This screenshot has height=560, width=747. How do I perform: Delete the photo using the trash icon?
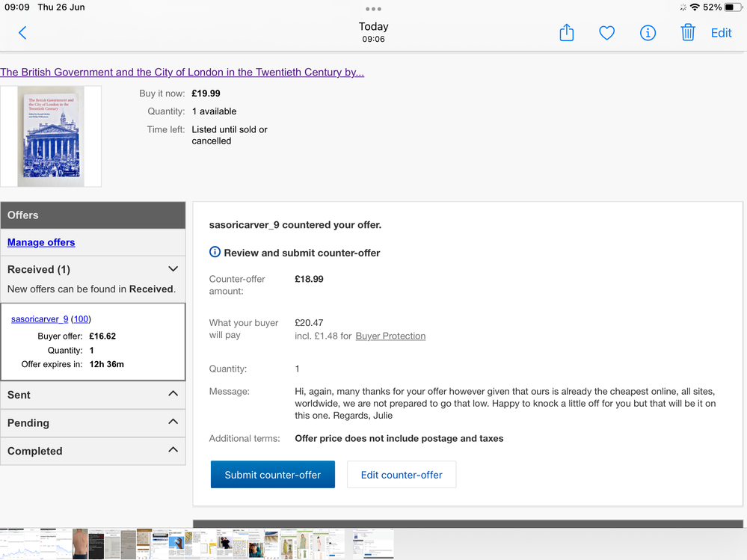click(687, 32)
